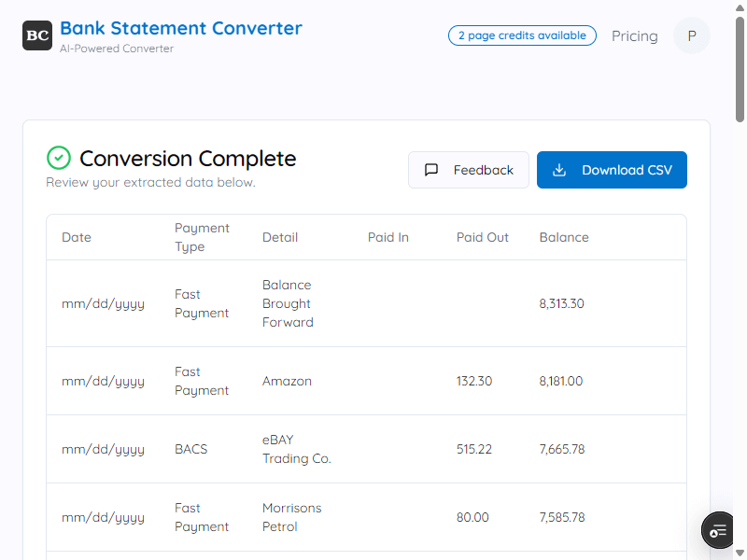Click the scrollbar down arrow
Image resolution: width=747 pixels, height=560 pixels.
tap(740, 553)
